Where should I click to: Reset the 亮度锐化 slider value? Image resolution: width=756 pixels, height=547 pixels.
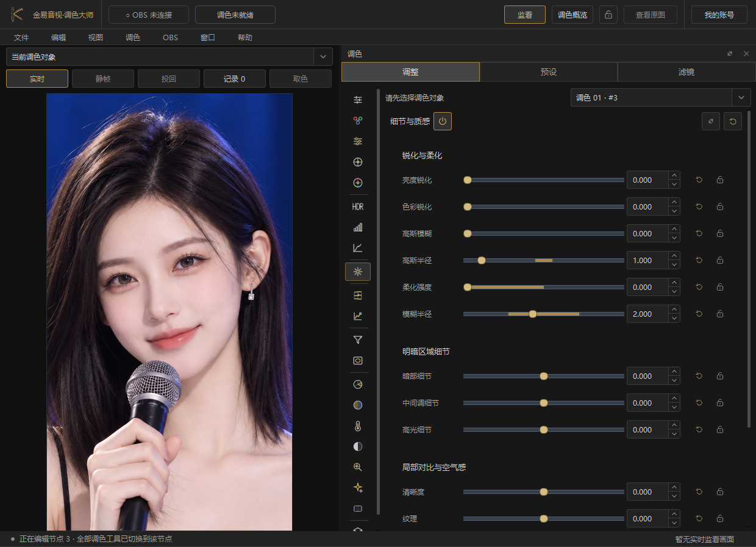coord(699,180)
